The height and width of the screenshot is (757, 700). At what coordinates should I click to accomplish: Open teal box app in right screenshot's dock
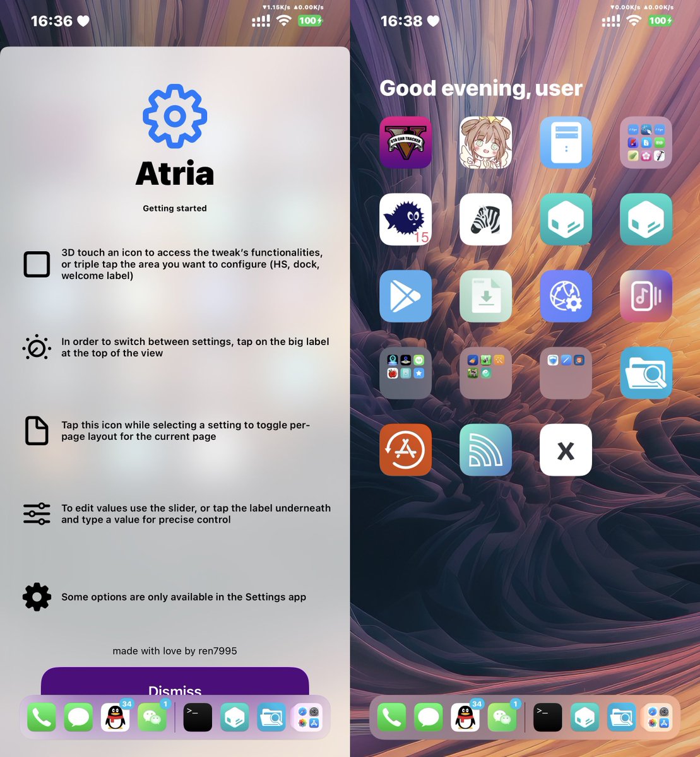coord(584,717)
